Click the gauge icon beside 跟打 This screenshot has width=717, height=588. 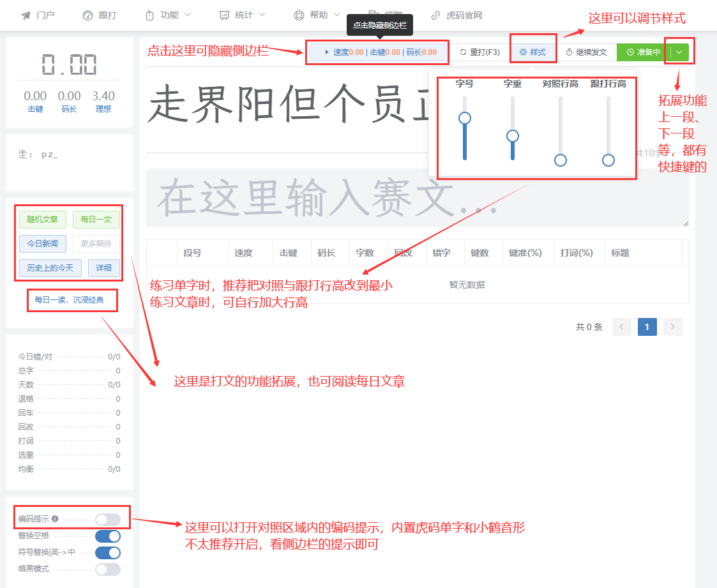tap(87, 15)
